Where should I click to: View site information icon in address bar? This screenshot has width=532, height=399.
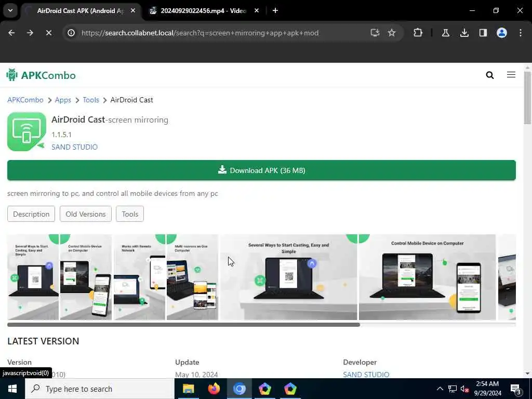click(71, 33)
